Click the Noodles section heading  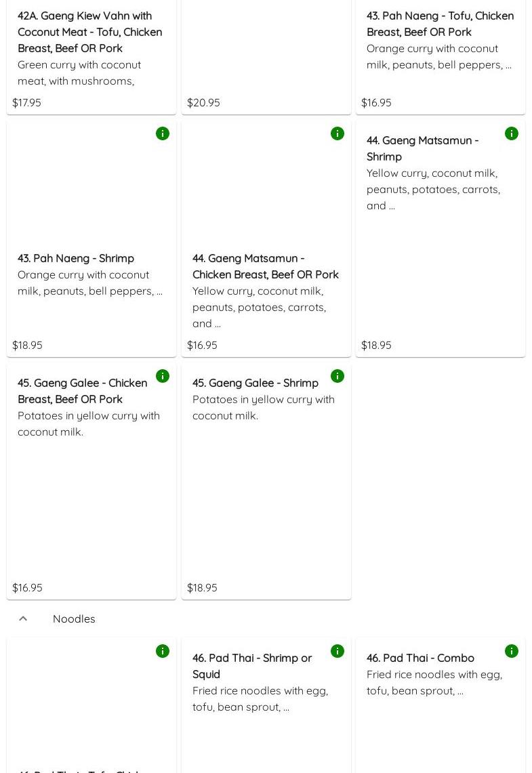74,619
